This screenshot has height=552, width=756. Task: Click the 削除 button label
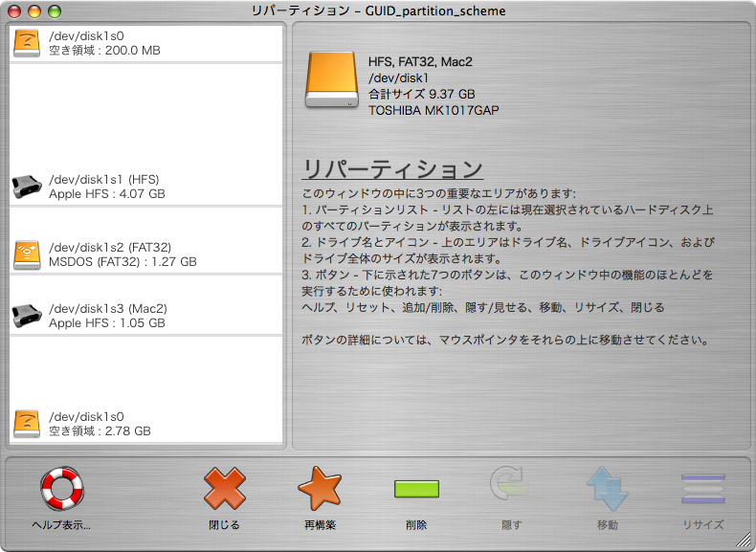tap(416, 524)
